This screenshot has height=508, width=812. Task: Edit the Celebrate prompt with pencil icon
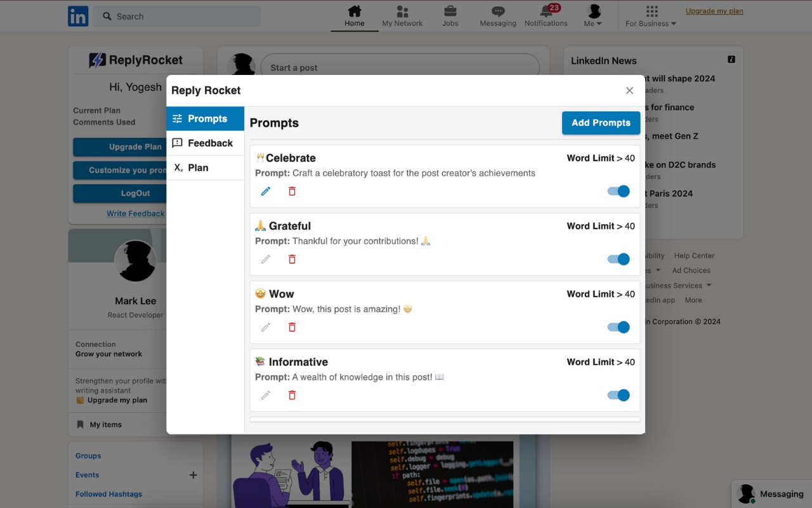pyautogui.click(x=266, y=191)
